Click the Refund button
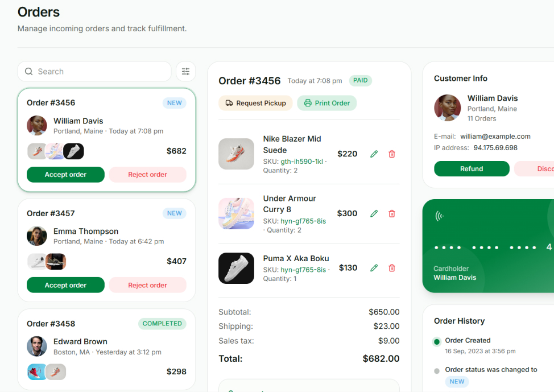This screenshot has width=554, height=392. pos(472,168)
